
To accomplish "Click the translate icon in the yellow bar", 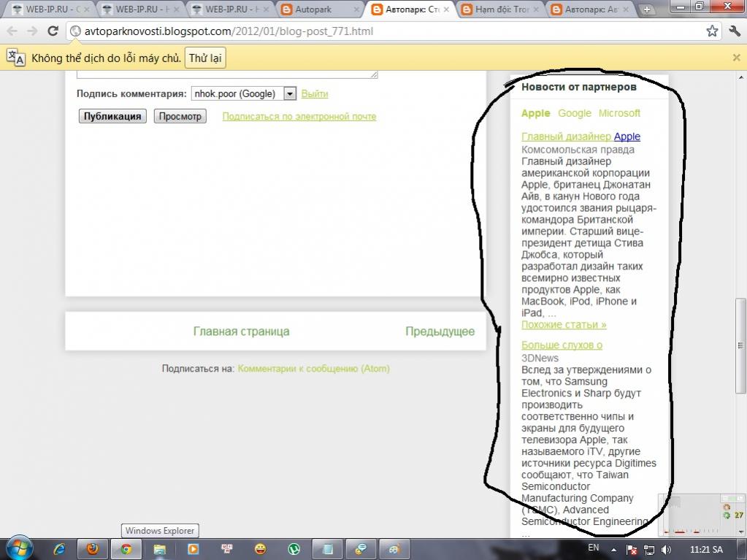I will 16,58.
